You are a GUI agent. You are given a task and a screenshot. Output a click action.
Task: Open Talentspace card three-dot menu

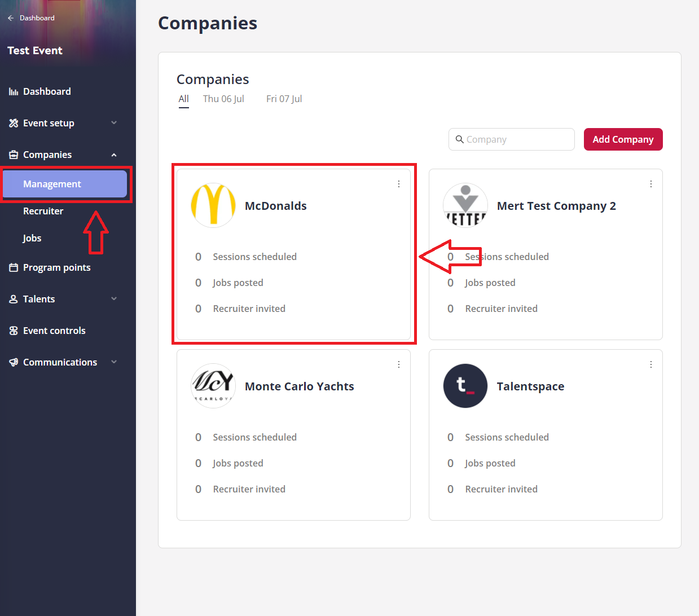point(650,364)
